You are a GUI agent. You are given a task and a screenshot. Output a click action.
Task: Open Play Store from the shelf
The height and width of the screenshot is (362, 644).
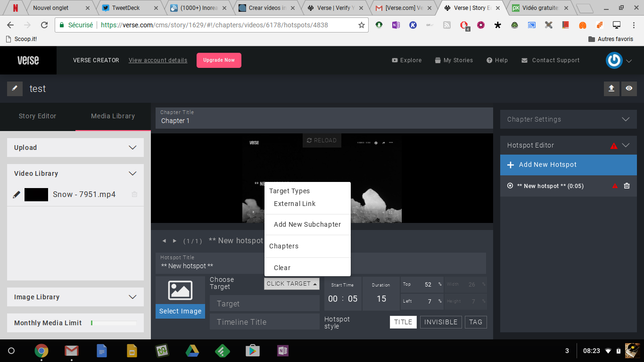click(253, 351)
